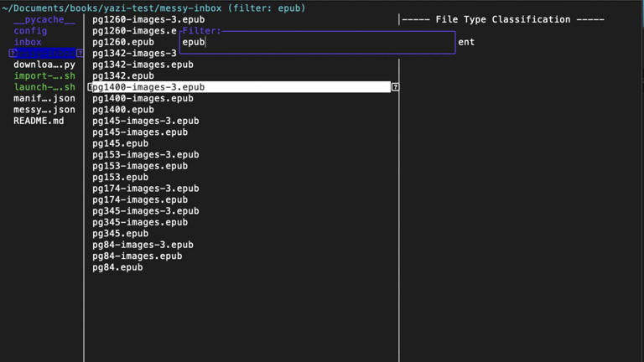
Task: Select pg145-images-3.epub
Action: click(x=145, y=121)
